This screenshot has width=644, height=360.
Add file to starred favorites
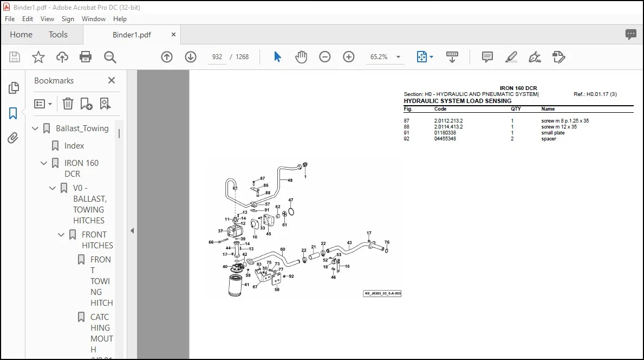pyautogui.click(x=38, y=57)
